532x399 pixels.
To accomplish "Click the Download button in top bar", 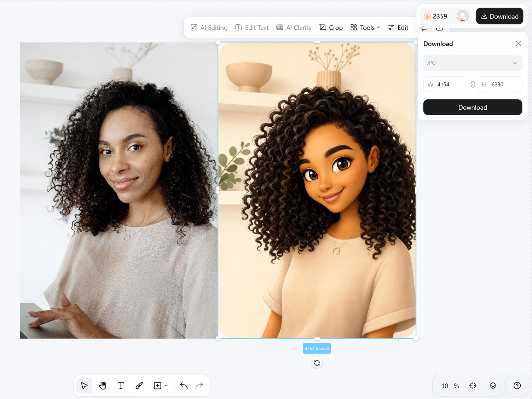I will point(499,16).
